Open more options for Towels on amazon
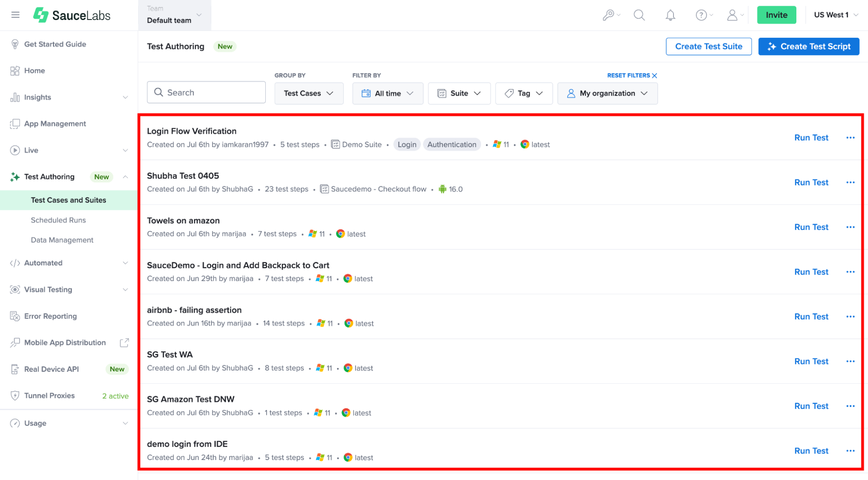The height and width of the screenshot is (480, 868). click(850, 227)
